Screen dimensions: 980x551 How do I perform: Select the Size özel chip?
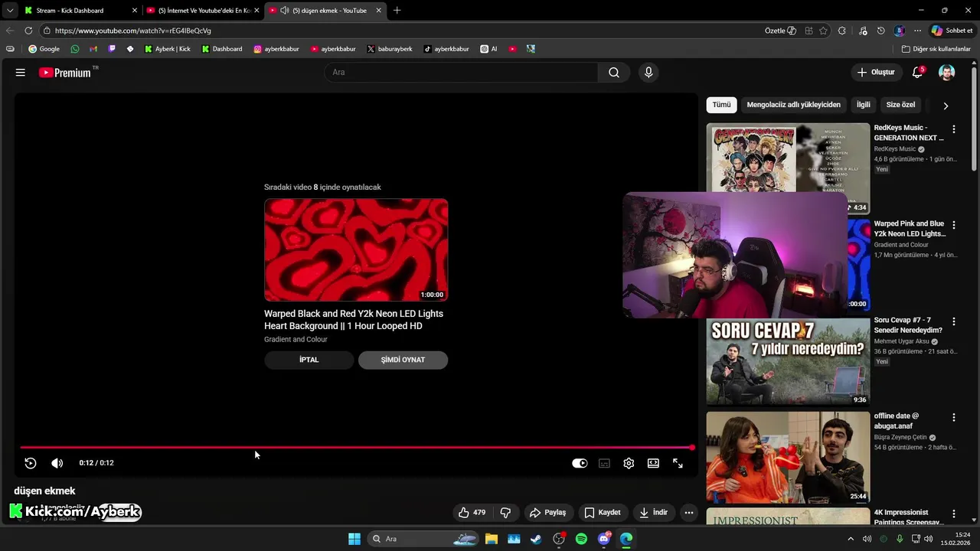900,105
